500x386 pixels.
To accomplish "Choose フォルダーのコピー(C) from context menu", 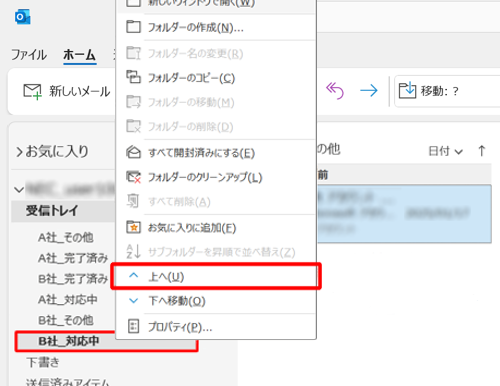I will [x=216, y=78].
